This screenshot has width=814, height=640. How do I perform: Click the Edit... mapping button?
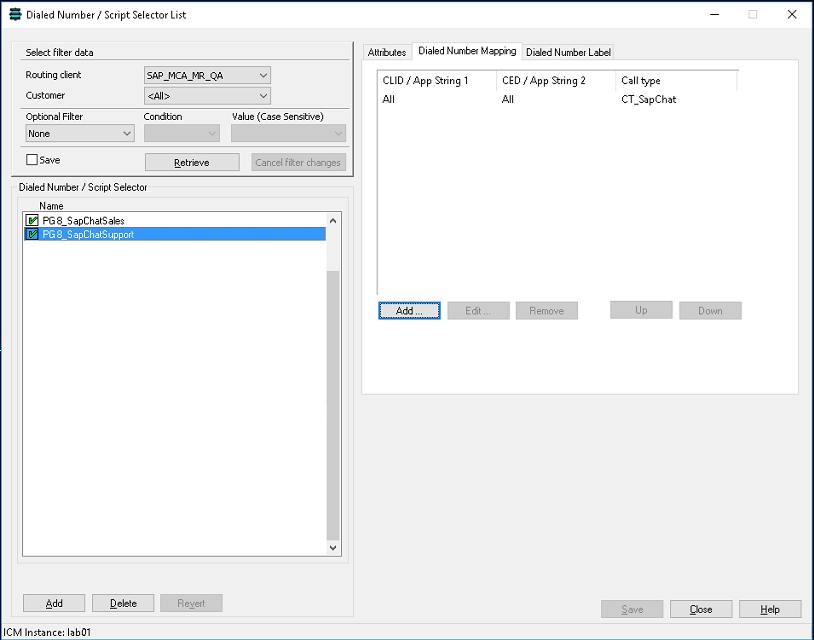point(478,310)
